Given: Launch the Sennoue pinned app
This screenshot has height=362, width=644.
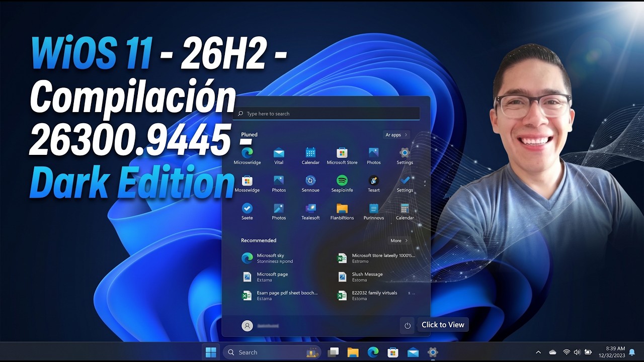Looking at the screenshot, I should [x=310, y=184].
